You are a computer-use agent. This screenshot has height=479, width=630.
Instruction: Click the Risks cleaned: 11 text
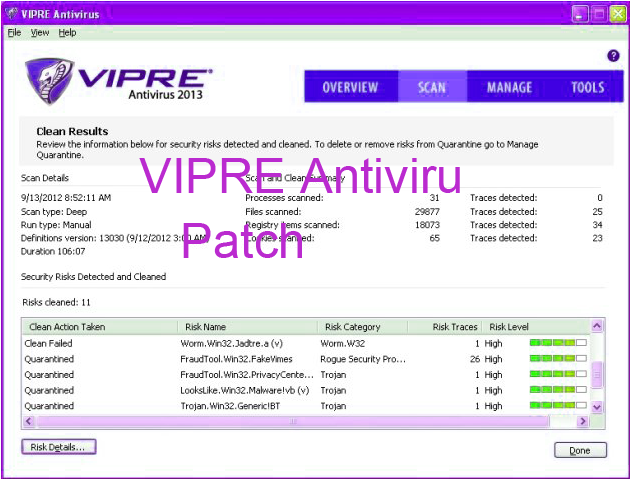(x=56, y=302)
